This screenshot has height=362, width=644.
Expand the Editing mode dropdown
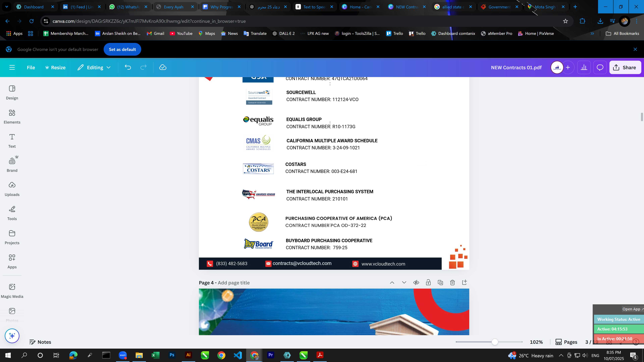[94, 67]
